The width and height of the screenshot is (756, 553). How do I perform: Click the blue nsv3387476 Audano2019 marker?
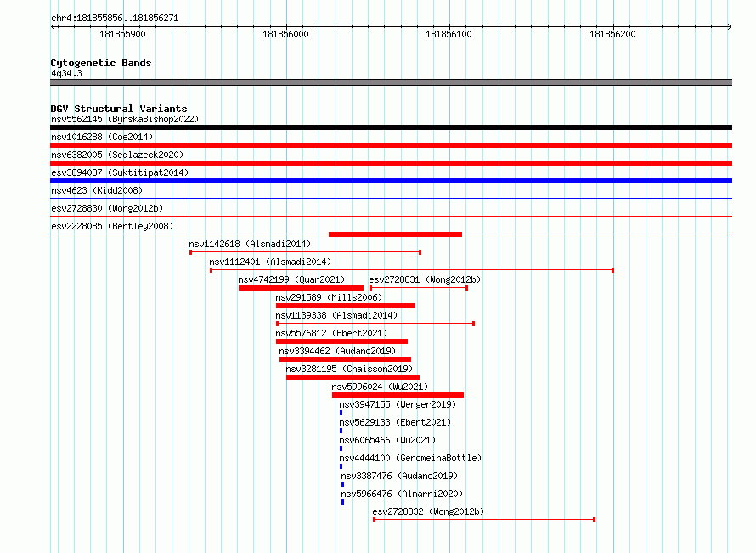343,484
